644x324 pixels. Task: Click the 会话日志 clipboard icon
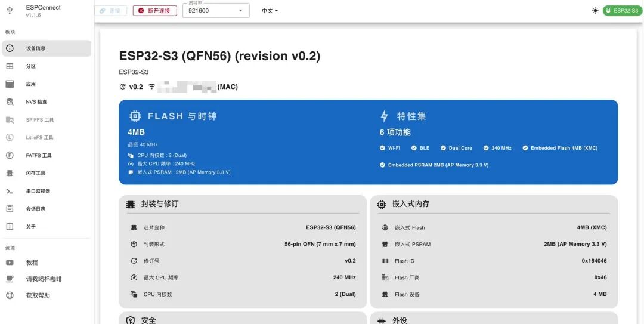pos(10,209)
